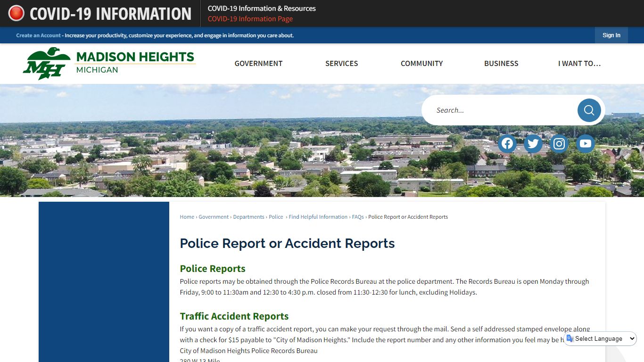Open the COVID-19 Information Page link
644x362 pixels.
coord(250,19)
